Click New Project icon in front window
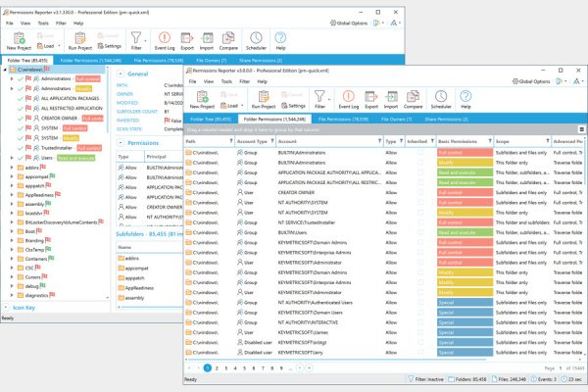588x392 pixels. click(202, 99)
